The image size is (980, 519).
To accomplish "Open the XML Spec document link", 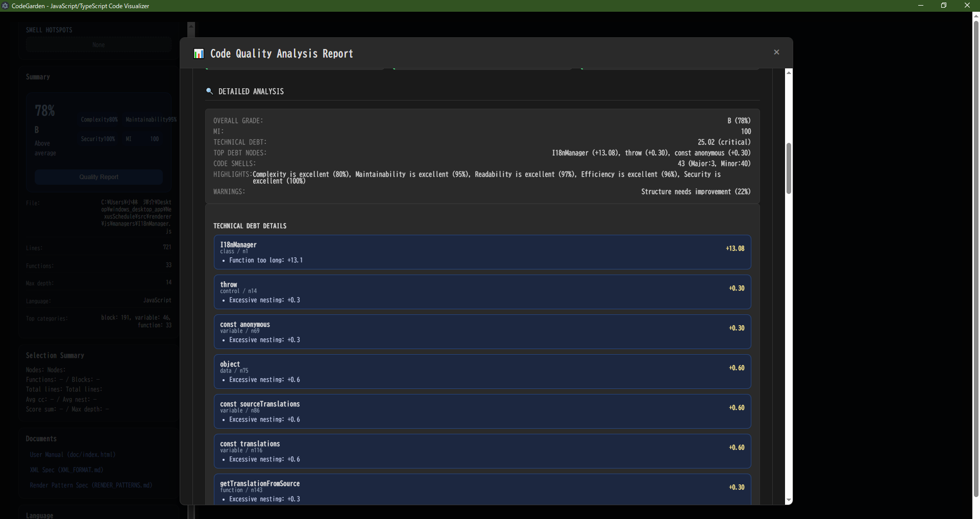I will click(x=66, y=470).
